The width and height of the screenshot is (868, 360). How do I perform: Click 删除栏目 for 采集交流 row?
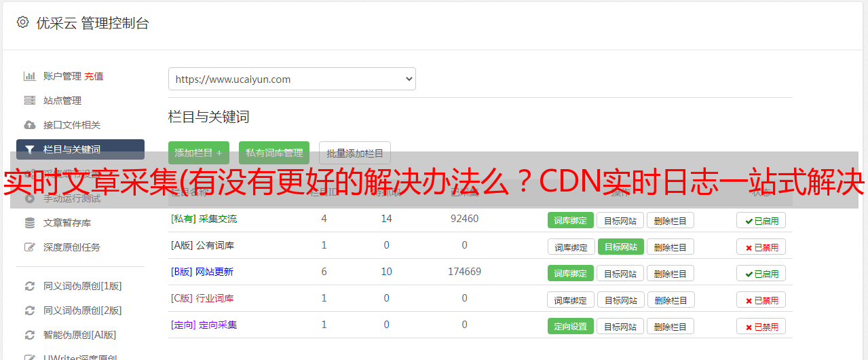pos(671,220)
